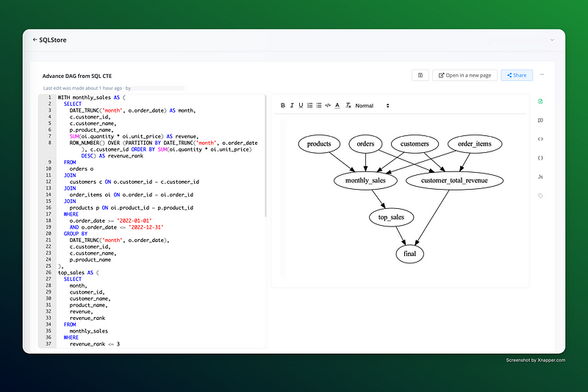The image size is (588, 392).
Task: Click the order_items node in the DAG
Action: point(475,144)
